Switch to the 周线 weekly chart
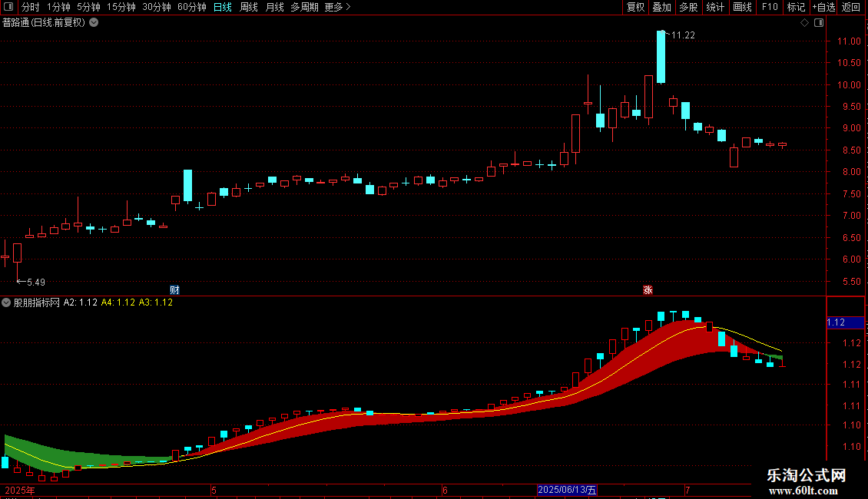The width and height of the screenshot is (868, 499). [x=249, y=7]
